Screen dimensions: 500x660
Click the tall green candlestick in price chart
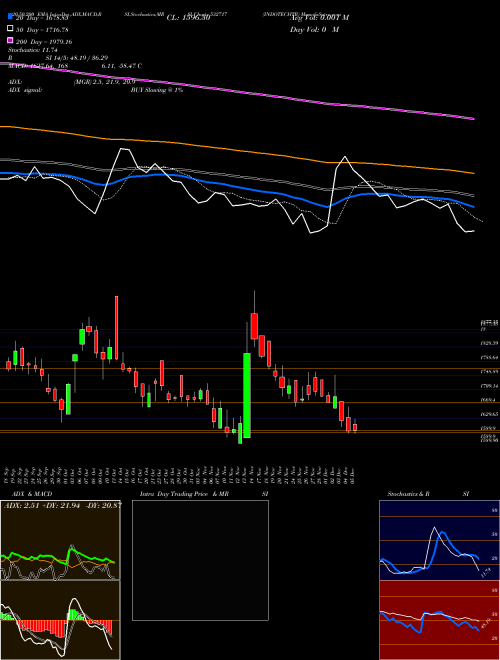point(247,395)
